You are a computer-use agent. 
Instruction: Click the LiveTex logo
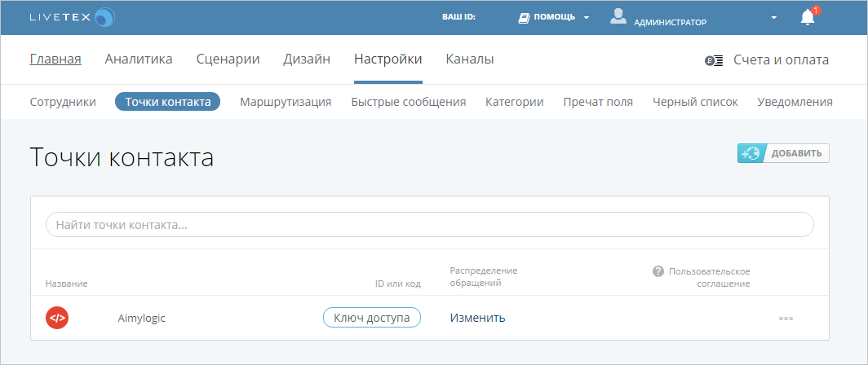point(72,17)
